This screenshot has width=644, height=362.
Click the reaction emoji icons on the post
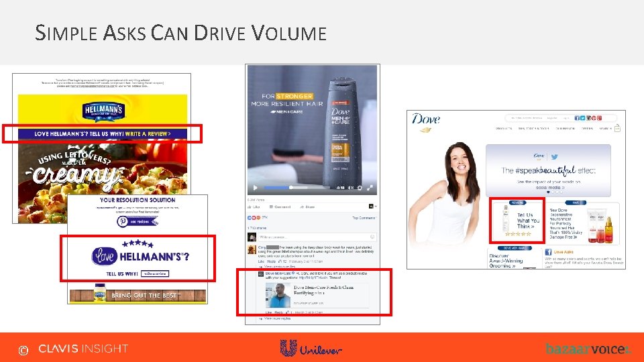click(254, 218)
